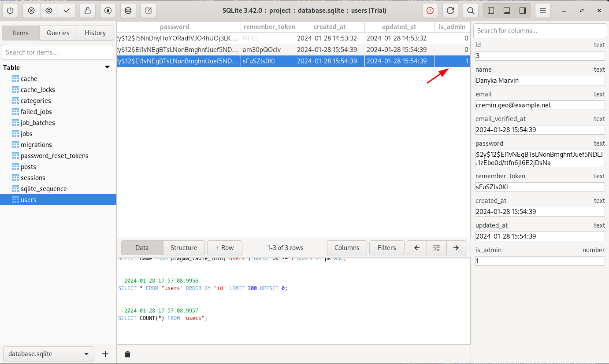Select the Structure view tab
Viewport: 609px width, 364px height.
click(x=184, y=248)
